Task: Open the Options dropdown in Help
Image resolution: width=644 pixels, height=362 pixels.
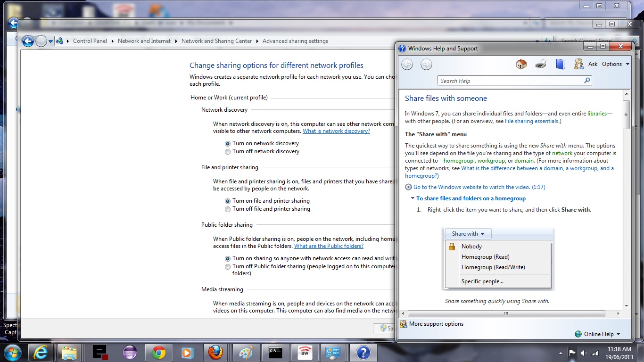Action: pyautogui.click(x=615, y=64)
